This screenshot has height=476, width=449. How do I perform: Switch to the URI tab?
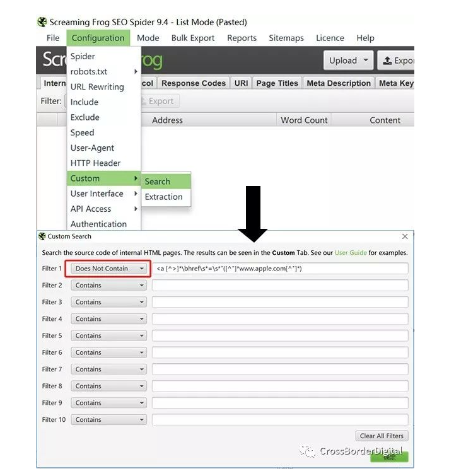[x=241, y=83]
